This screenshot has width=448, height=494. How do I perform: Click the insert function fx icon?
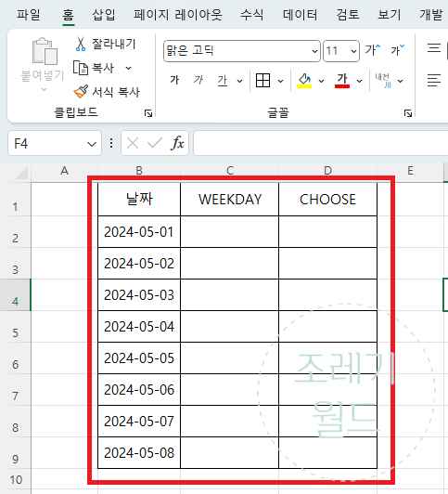pyautogui.click(x=177, y=144)
